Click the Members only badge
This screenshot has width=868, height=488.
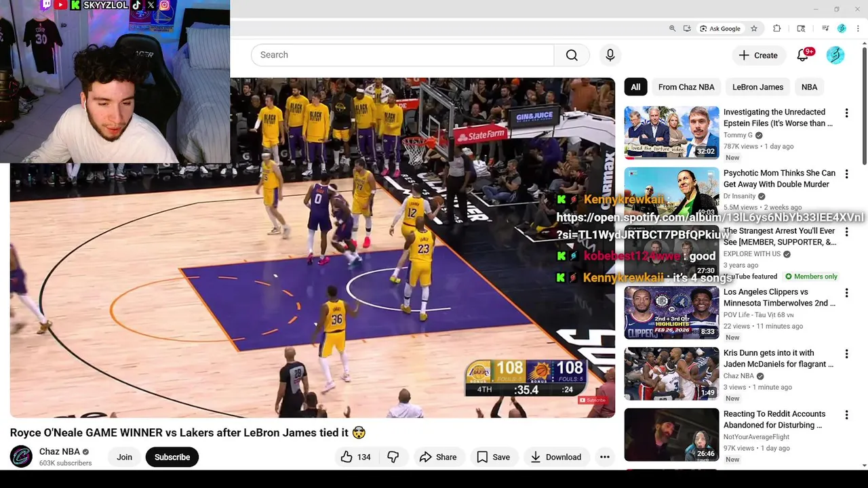coord(811,277)
